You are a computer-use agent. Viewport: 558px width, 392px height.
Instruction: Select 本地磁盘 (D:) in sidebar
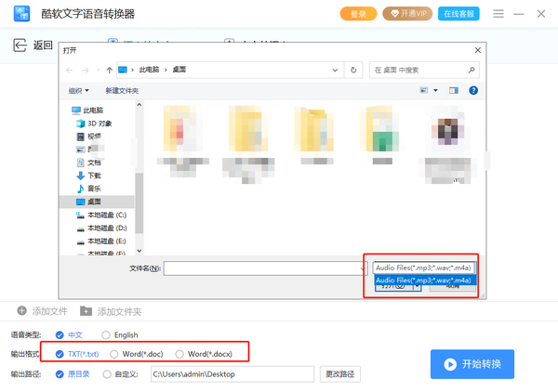(107, 227)
